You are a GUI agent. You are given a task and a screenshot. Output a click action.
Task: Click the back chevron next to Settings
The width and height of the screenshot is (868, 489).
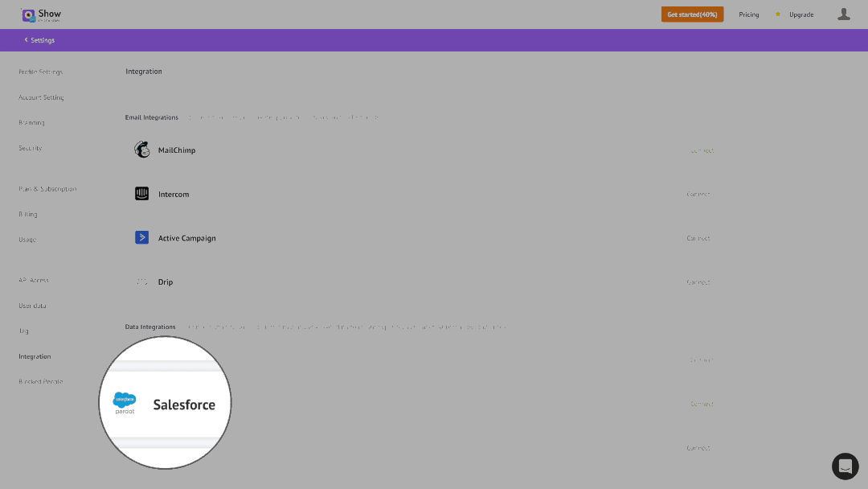click(x=26, y=40)
